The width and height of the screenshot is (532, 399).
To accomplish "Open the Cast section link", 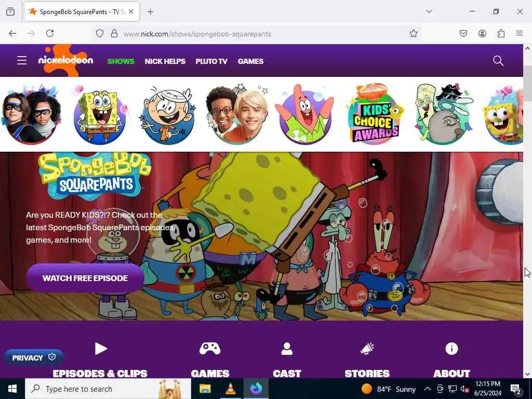I will (x=287, y=374).
